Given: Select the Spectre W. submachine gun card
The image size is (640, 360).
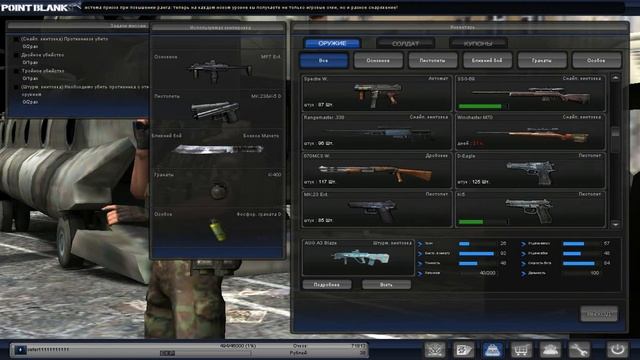Looking at the screenshot, I should [377, 93].
